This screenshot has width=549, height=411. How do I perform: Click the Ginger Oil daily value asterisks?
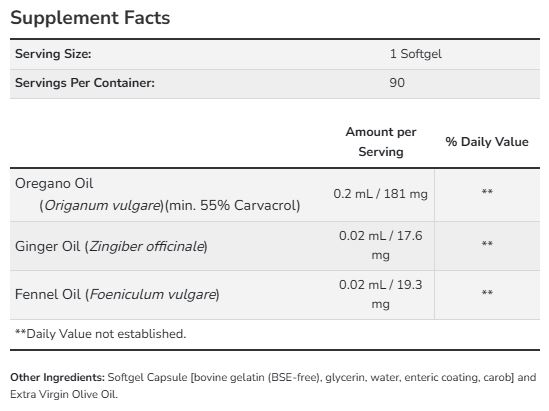(487, 244)
